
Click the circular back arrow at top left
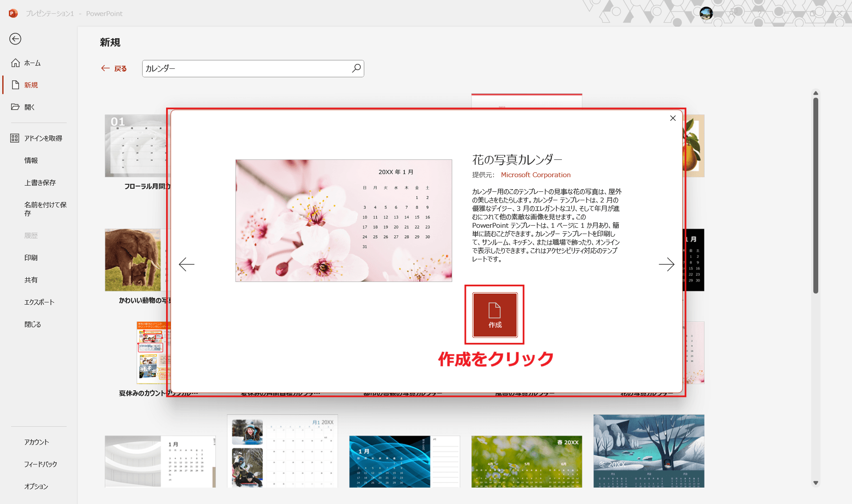(15, 39)
